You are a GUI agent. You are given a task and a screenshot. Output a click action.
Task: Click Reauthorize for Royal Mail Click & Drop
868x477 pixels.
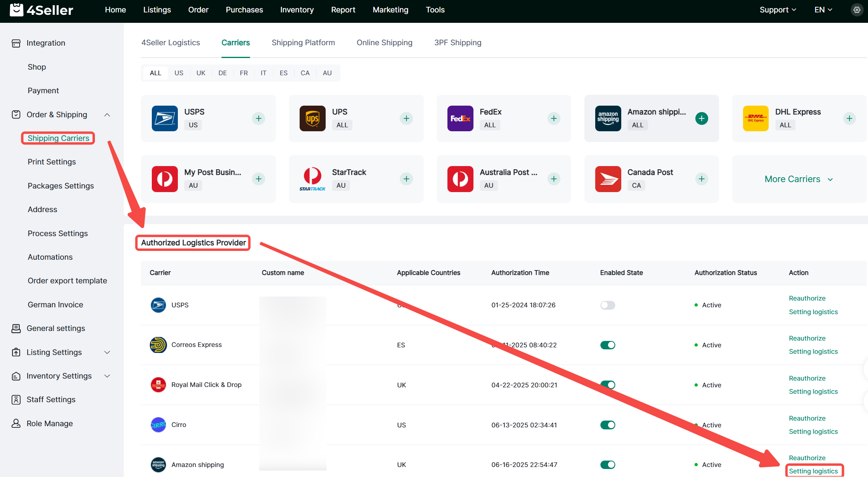coord(807,378)
